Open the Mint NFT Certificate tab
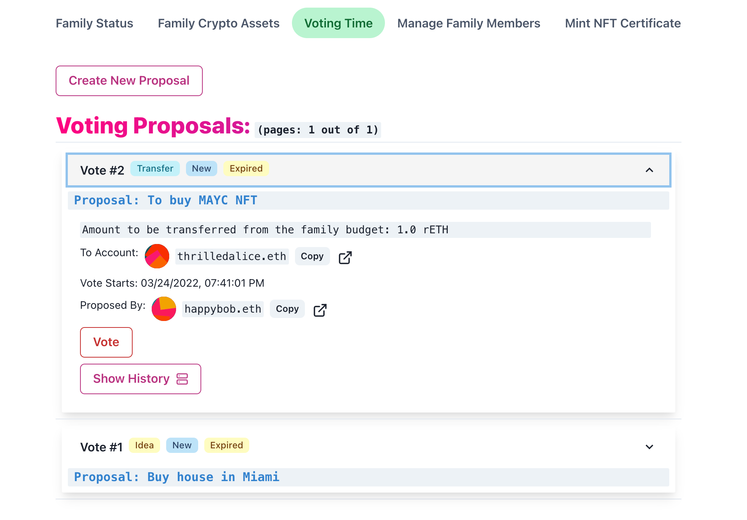Screen dimensions: 747x520 (623, 23)
